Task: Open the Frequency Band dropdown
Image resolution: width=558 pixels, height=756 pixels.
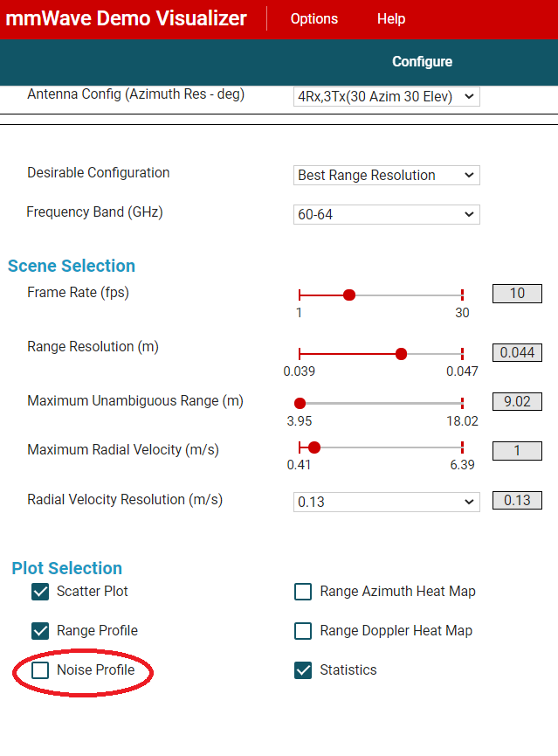Action: [x=386, y=214]
